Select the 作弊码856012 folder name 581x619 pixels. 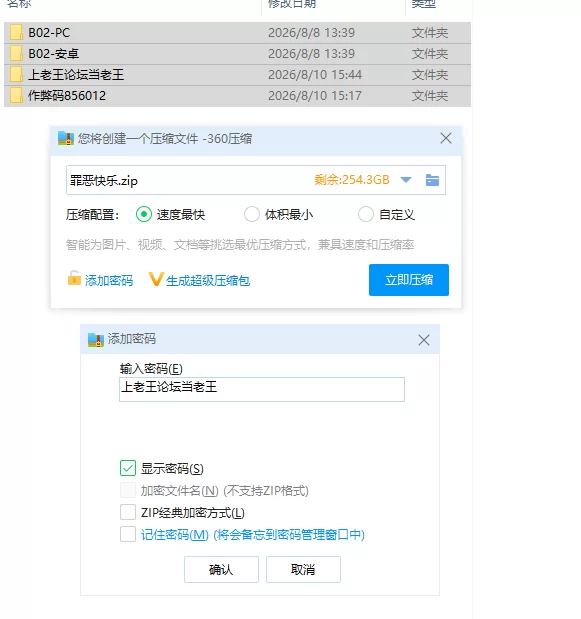pos(67,95)
